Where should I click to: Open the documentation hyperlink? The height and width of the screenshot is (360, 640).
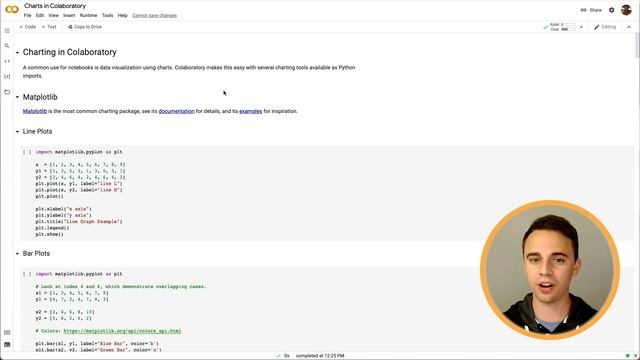[x=176, y=111]
